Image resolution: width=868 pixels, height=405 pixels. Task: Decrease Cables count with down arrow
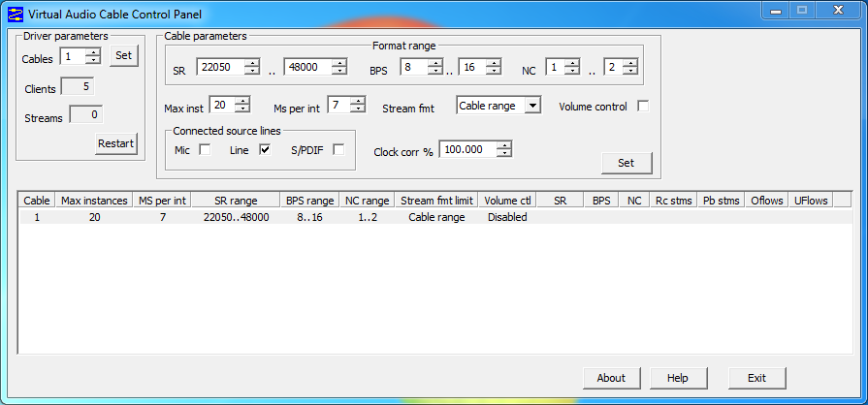94,60
